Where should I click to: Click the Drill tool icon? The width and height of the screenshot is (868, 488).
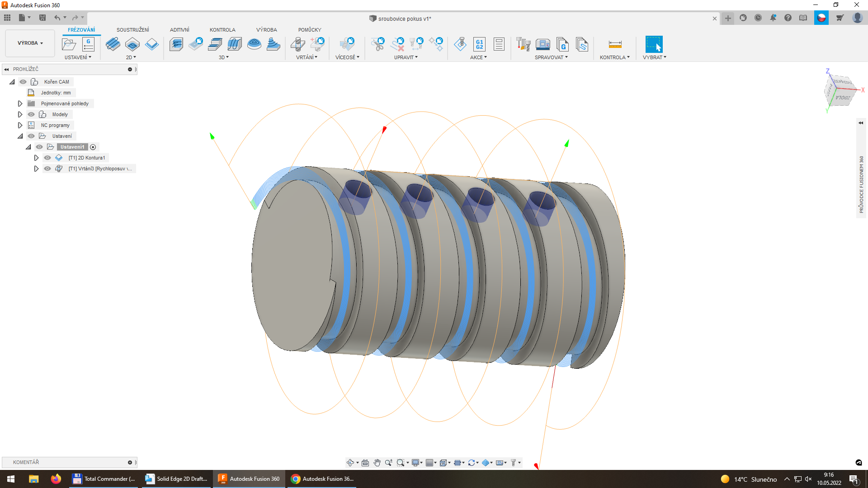click(x=297, y=44)
